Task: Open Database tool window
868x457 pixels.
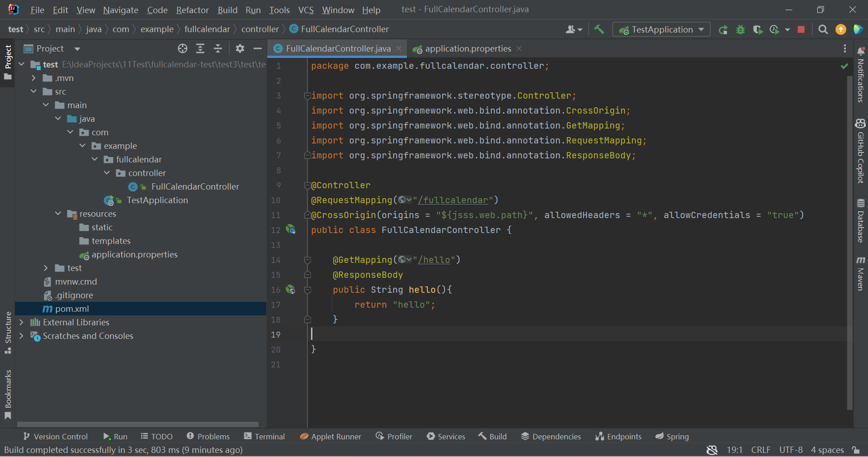Action: click(x=860, y=221)
